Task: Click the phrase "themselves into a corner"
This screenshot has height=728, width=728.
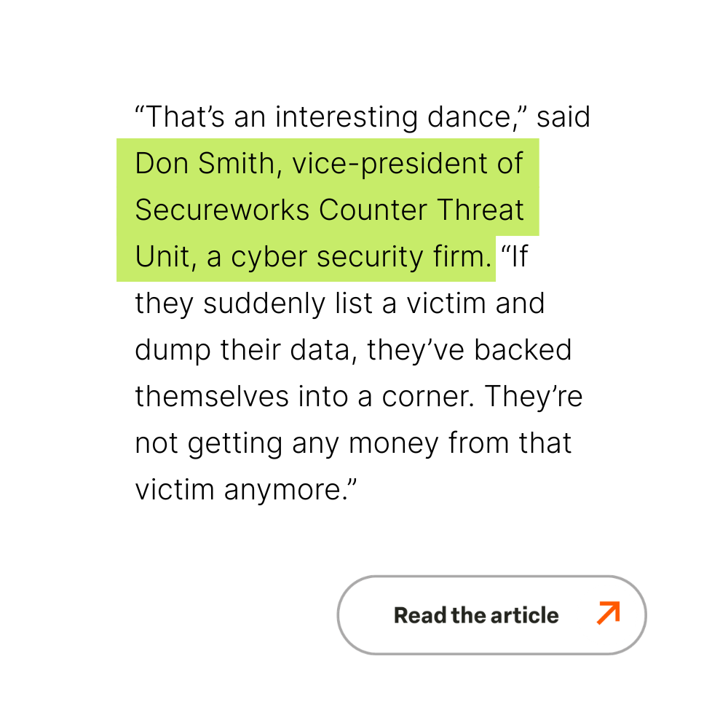Action: point(304,396)
